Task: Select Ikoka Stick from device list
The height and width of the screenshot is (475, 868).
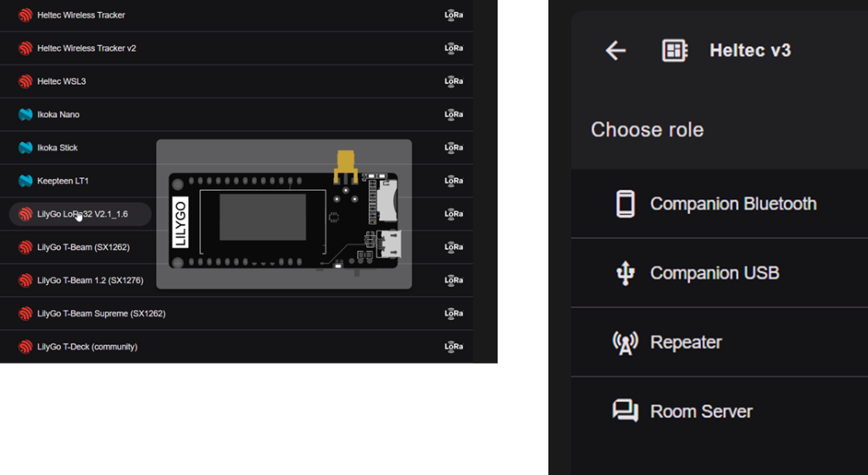Action: [57, 148]
